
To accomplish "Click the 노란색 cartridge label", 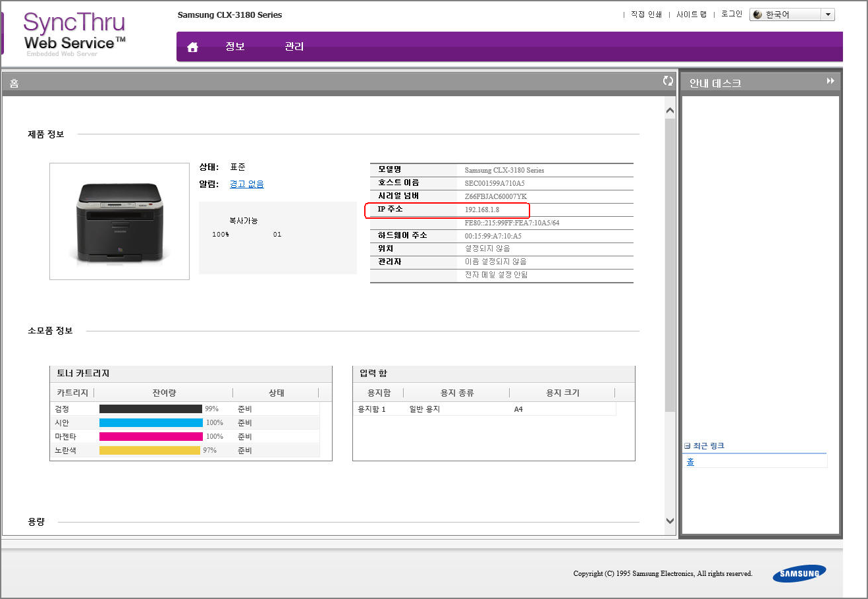I will click(x=66, y=451).
